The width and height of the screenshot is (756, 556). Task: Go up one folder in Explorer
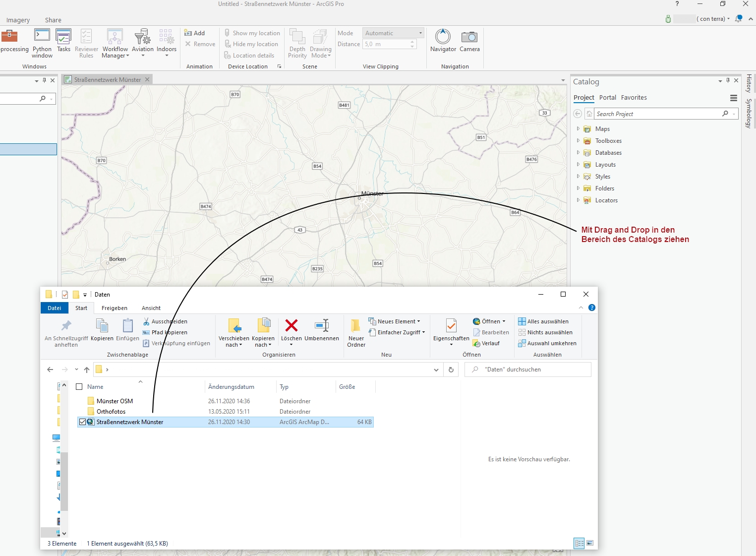(87, 370)
